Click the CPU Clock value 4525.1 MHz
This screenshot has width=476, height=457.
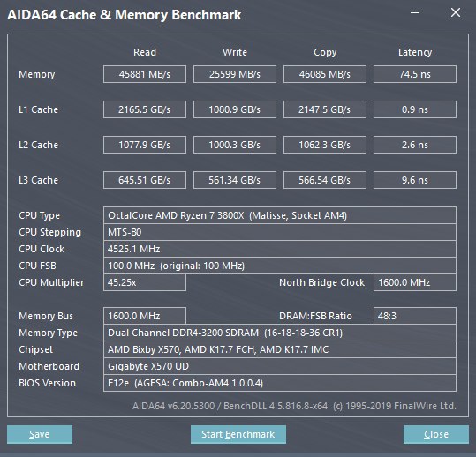280,249
